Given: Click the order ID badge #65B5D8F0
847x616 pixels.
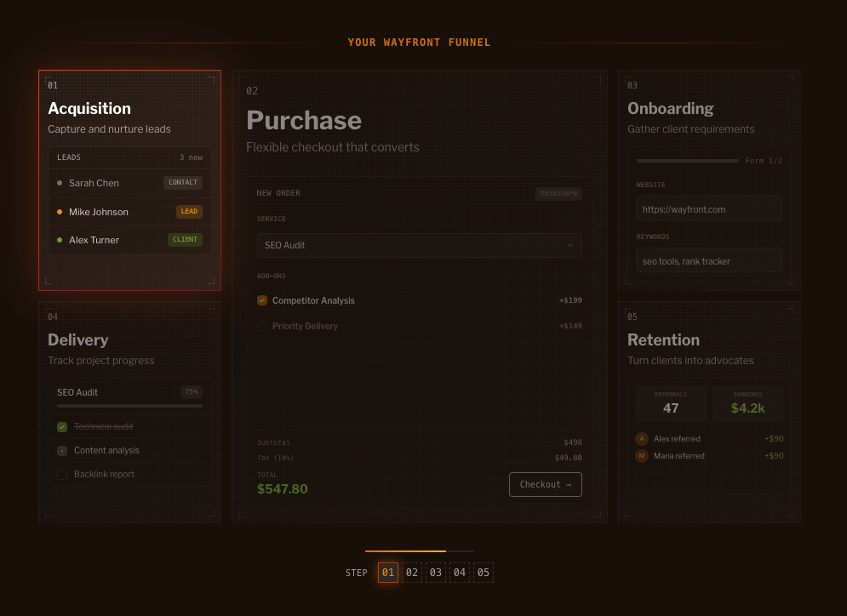Looking at the screenshot, I should [x=558, y=193].
